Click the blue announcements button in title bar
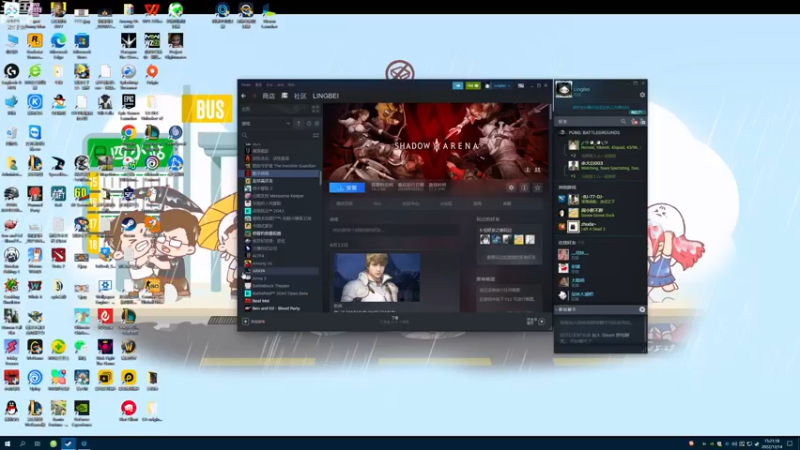The height and width of the screenshot is (450, 800). [x=458, y=86]
